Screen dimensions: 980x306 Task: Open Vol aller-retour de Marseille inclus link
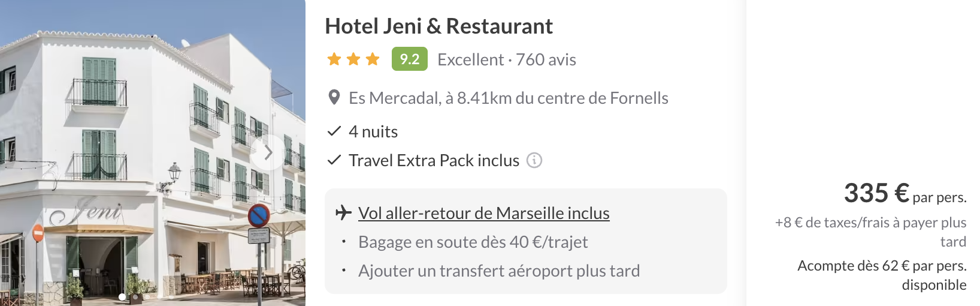click(484, 213)
